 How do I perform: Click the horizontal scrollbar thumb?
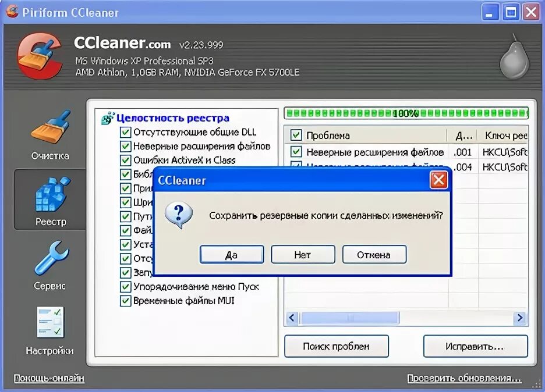coord(350,318)
